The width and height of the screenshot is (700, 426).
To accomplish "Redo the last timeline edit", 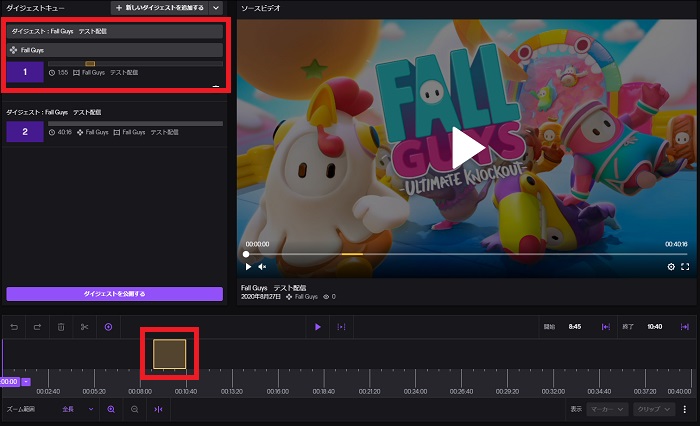I will click(38, 327).
